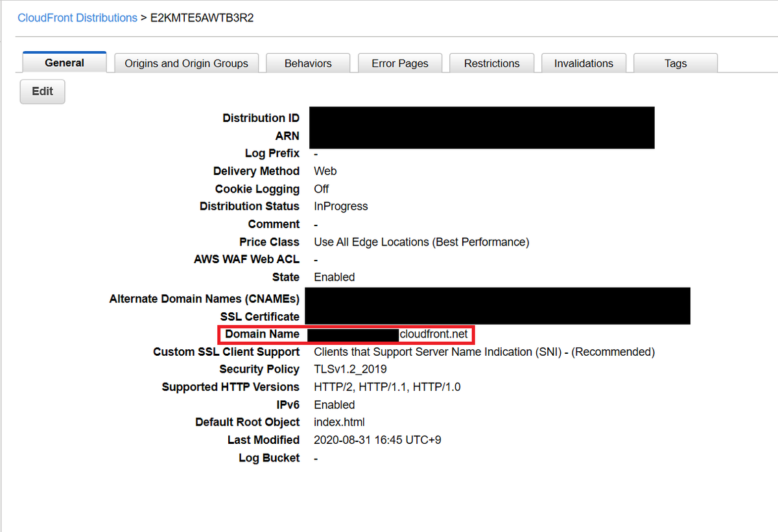The image size is (778, 532).
Task: Click the Domain Name label
Action: (263, 334)
